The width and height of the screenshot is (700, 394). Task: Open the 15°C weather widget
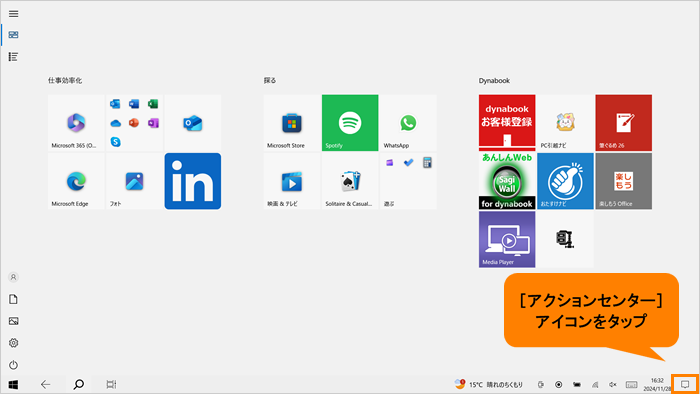488,384
